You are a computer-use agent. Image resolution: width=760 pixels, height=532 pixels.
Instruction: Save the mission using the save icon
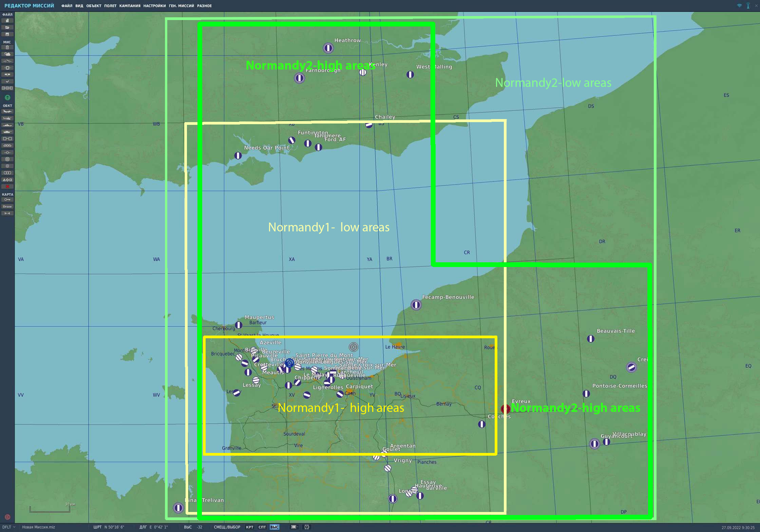7,34
